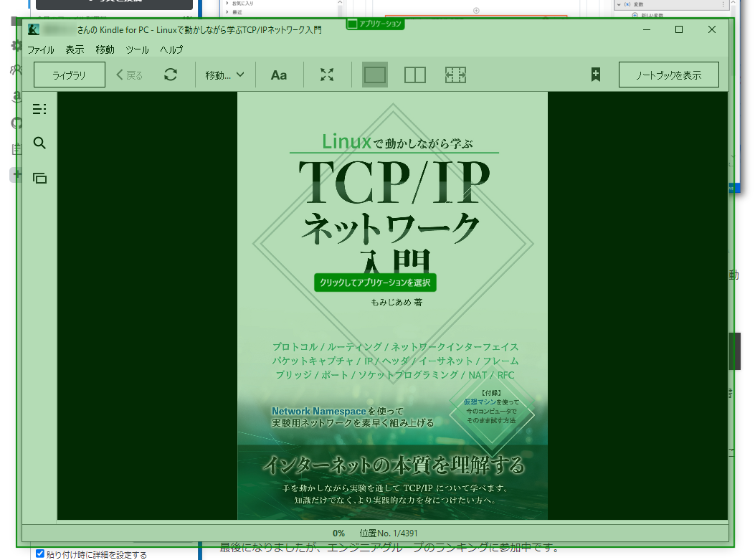Close the Kindle for PC window
The width and height of the screenshot is (755, 560).
click(712, 30)
